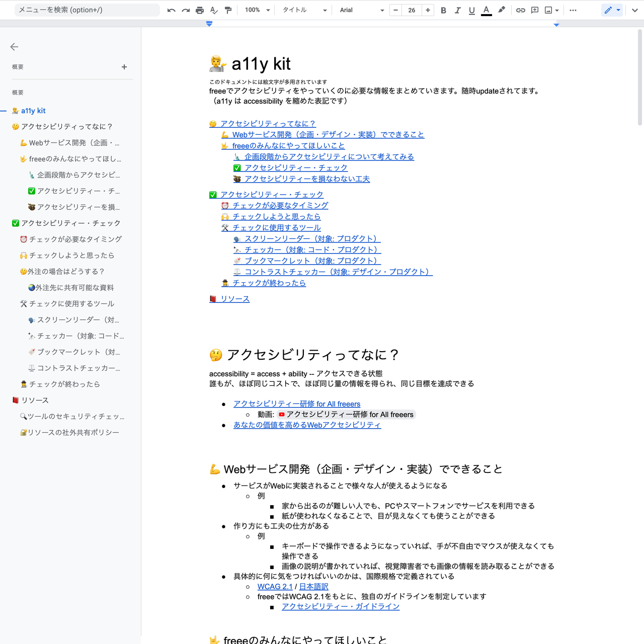644x644 pixels.
Task: Open link アクセシビリティー・ガイドライン
Action: 341,607
